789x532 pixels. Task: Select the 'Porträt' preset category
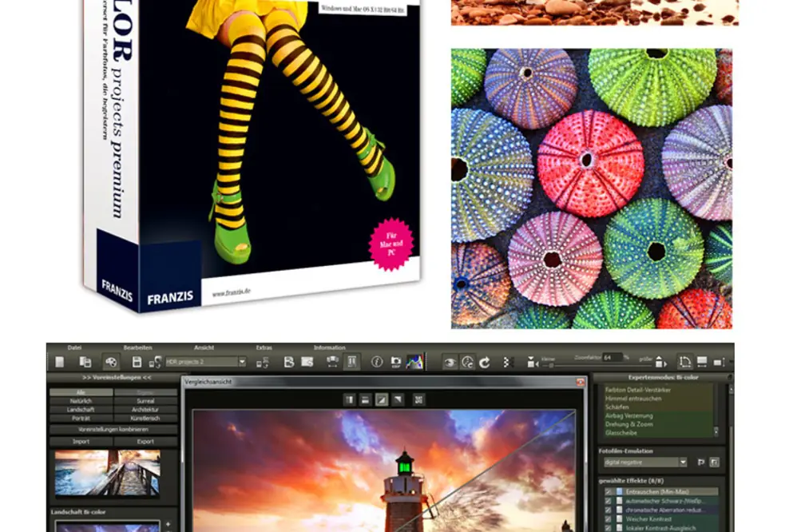[81, 419]
